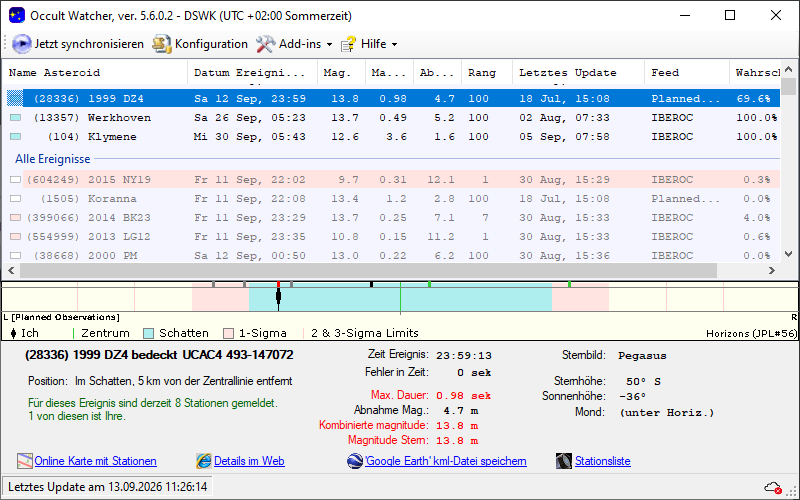Image resolution: width=800 pixels, height=500 pixels.
Task: Click the value 23:59:13 for Zeit Ereignis
Action: [464, 355]
